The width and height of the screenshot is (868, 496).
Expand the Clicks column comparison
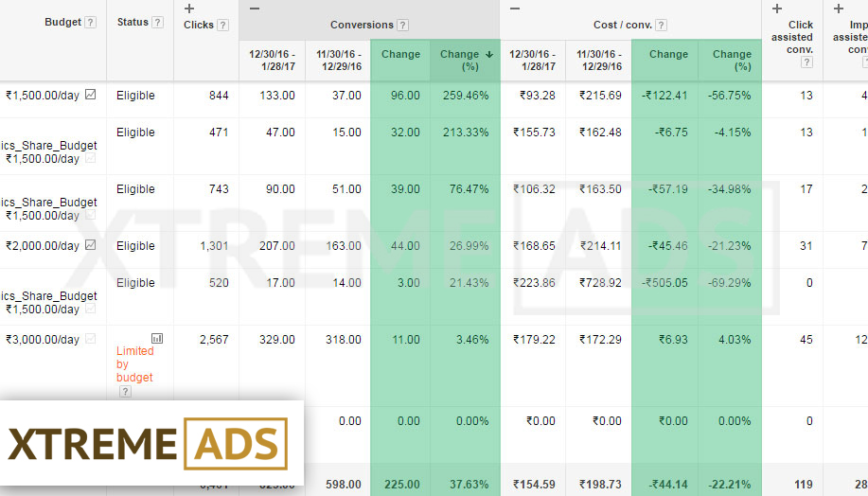click(189, 9)
